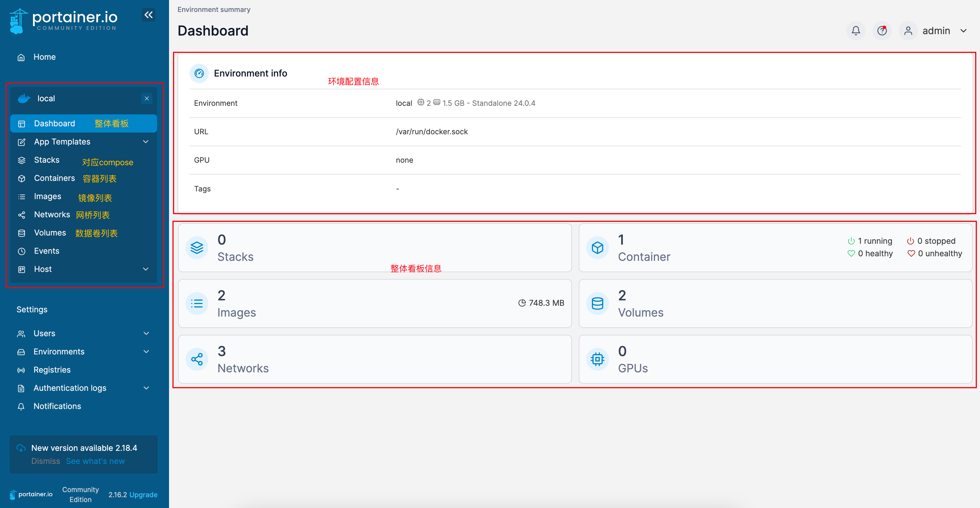This screenshot has width=980, height=508.
Task: Expand the Host submenu chevron
Action: [x=145, y=269]
